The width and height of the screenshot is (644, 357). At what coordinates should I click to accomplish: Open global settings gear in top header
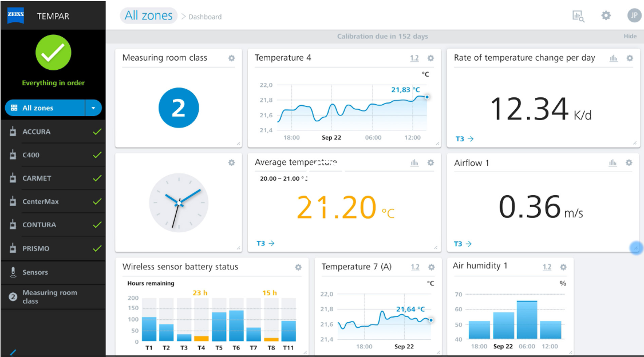coord(606,15)
